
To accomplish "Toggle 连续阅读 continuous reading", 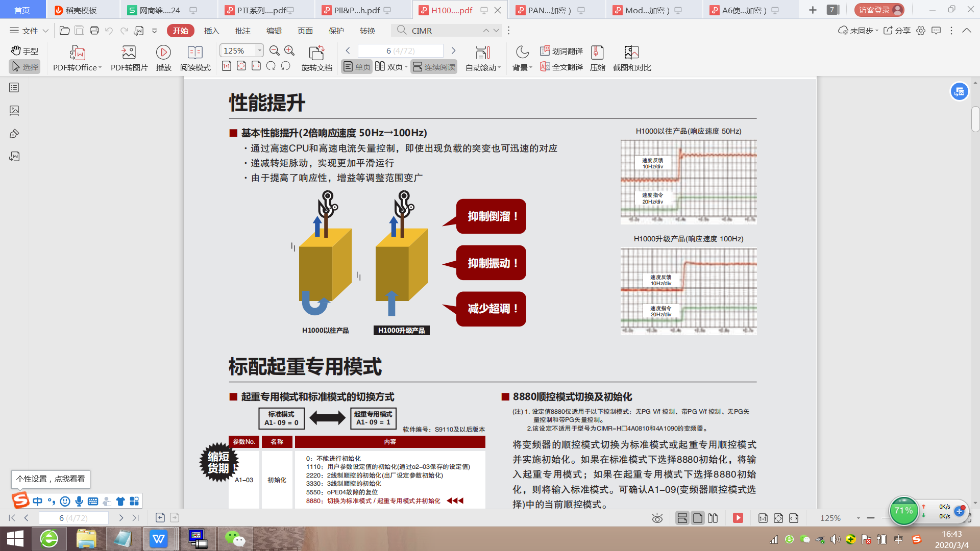I will coord(434,67).
